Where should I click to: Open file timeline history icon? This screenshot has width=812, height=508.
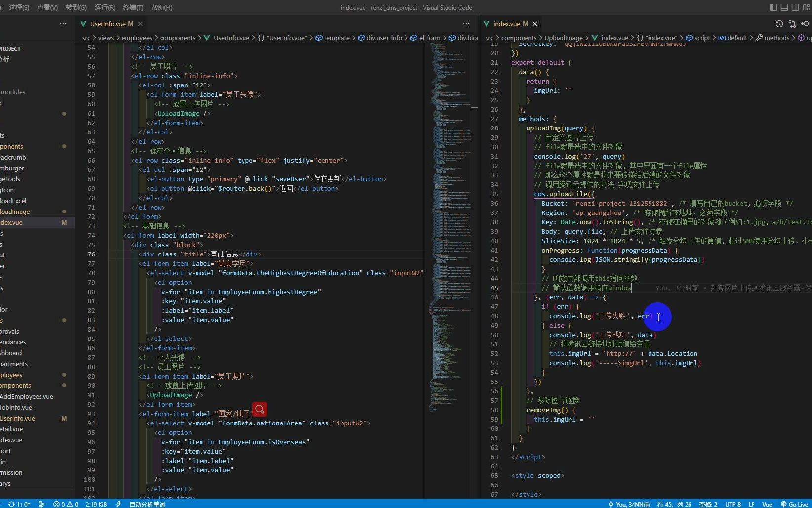[779, 24]
